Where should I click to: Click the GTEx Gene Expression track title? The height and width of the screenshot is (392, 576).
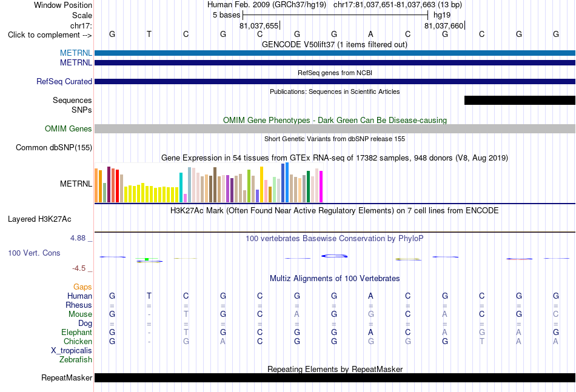pos(335,158)
